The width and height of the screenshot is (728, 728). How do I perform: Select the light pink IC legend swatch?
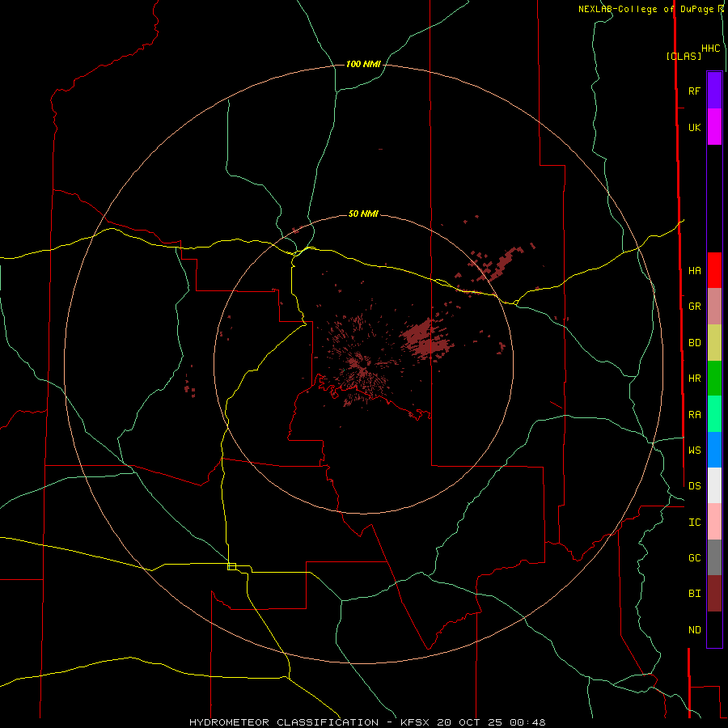(714, 522)
